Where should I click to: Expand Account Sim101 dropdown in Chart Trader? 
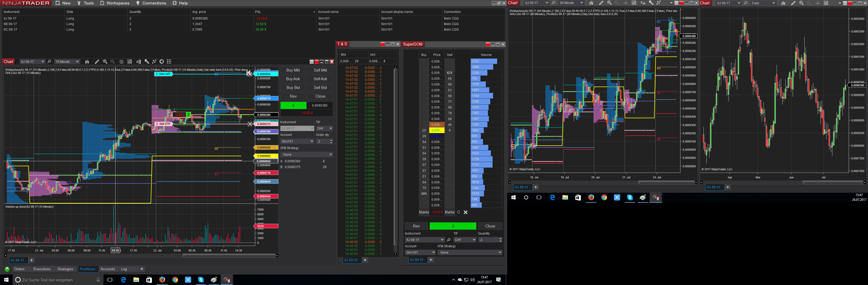click(x=297, y=141)
